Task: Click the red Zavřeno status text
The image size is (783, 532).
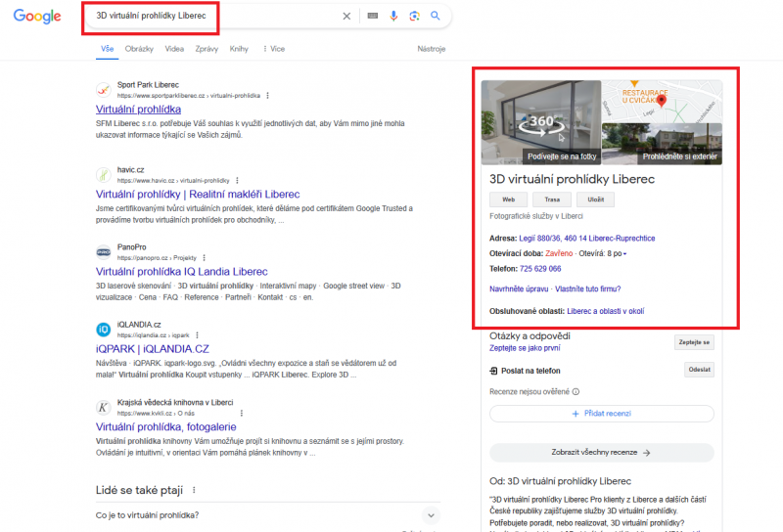Action: pyautogui.click(x=559, y=253)
